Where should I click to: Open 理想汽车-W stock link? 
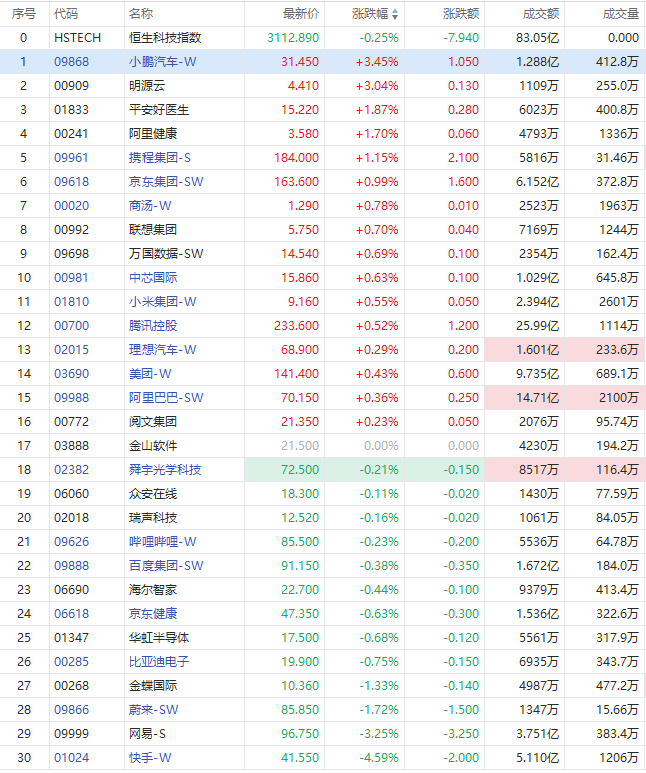click(163, 350)
